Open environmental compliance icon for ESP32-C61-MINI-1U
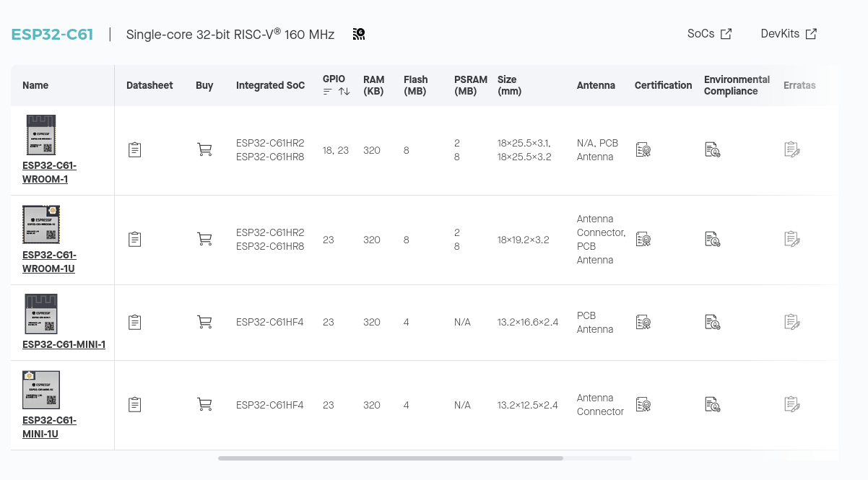Image resolution: width=868 pixels, height=480 pixels. coord(713,404)
